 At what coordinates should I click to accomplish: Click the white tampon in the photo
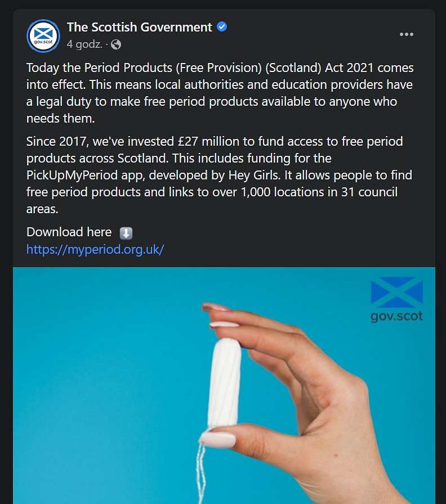point(225,384)
